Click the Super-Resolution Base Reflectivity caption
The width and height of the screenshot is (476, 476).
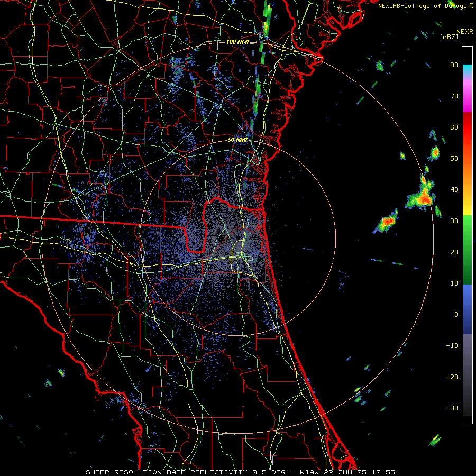pos(240,472)
